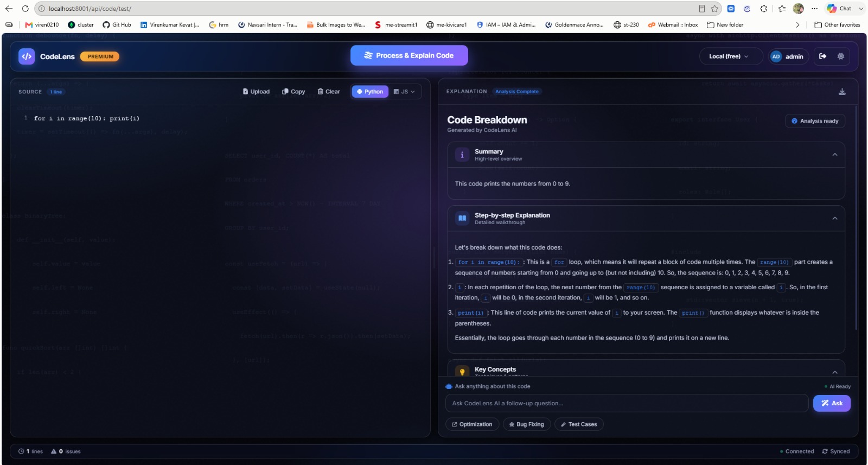Screen dimensions: 868x465
Task: Download the explanation
Action: 842,92
